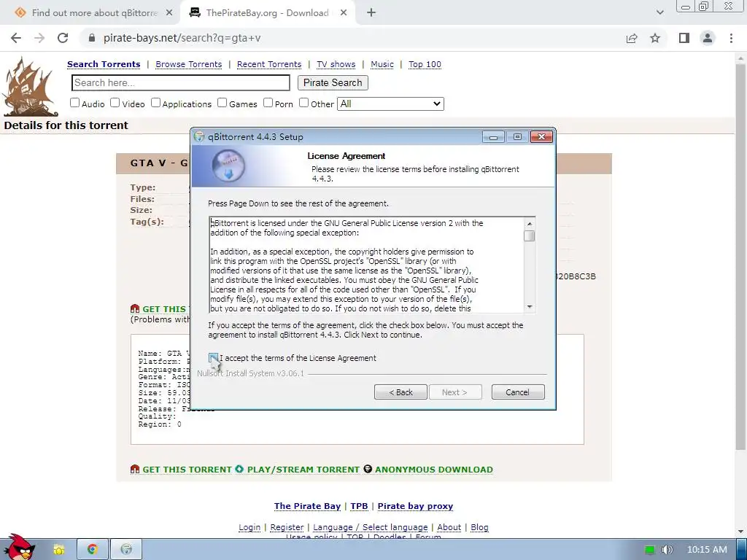
Task: Go back with the browser back arrow
Action: point(16,38)
